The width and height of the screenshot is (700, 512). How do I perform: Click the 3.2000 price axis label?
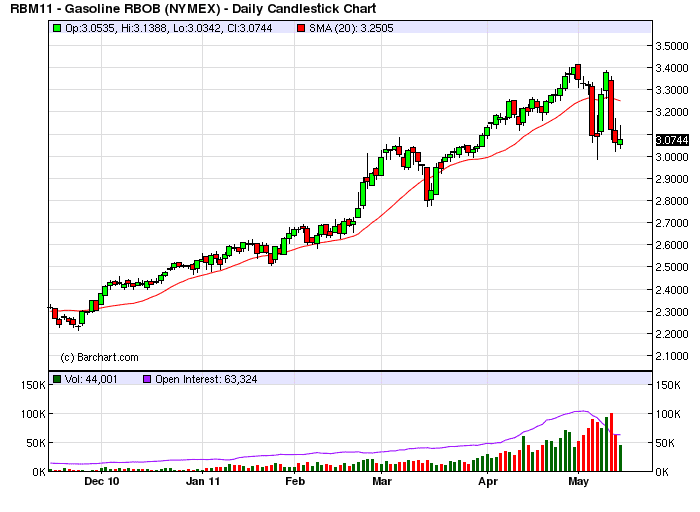(672, 112)
